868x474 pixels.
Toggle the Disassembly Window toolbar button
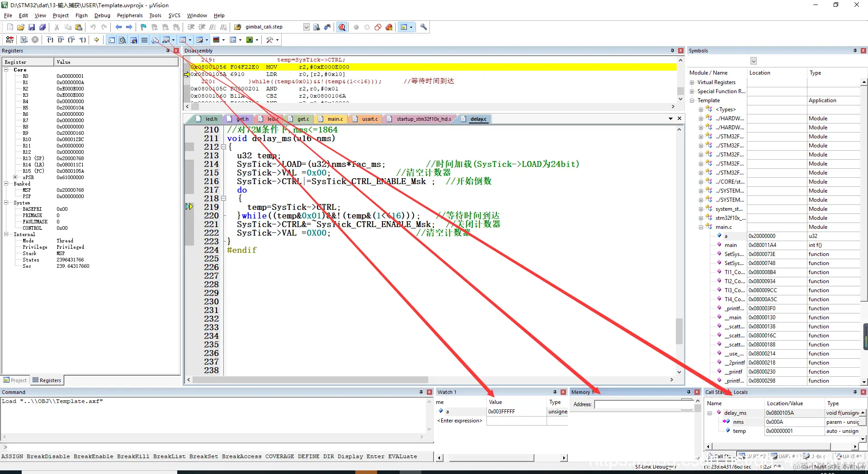(x=122, y=40)
